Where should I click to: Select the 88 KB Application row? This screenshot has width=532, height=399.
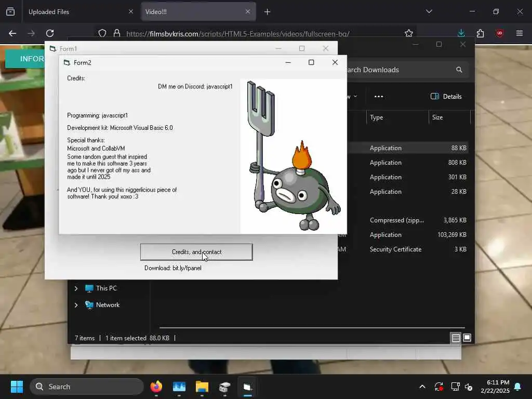tap(408, 148)
